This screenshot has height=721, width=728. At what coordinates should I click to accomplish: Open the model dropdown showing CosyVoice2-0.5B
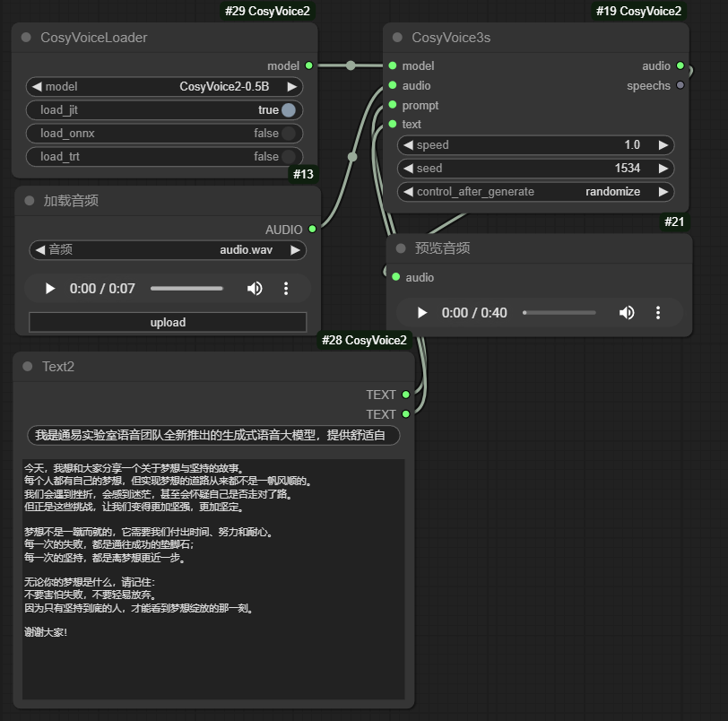click(x=164, y=87)
